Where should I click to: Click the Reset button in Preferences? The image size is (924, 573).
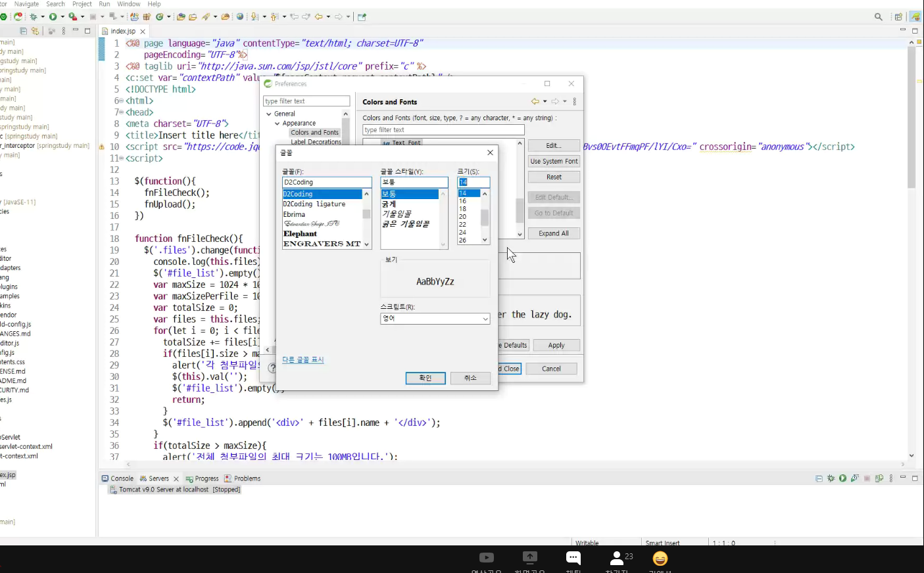554,177
